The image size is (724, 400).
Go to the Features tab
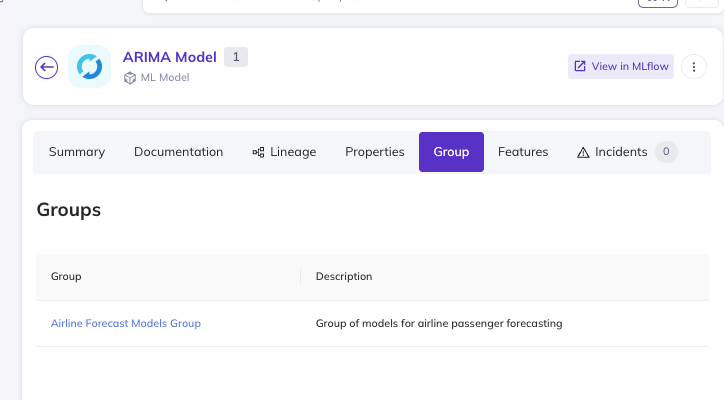pyautogui.click(x=523, y=152)
